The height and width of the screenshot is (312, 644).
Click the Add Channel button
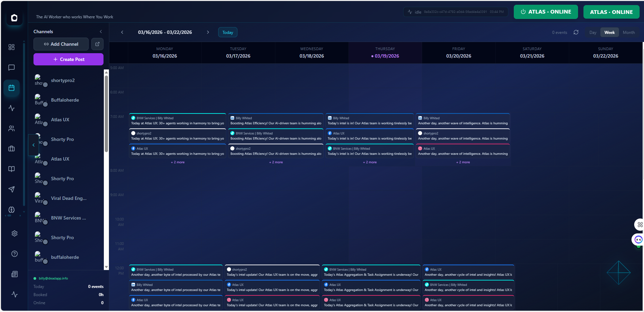(x=61, y=44)
